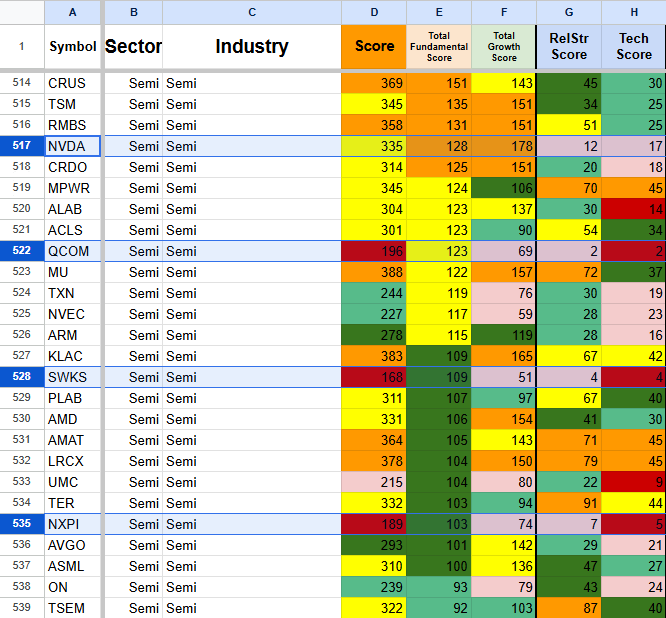Click the AMAT symbol cell

coord(73,440)
